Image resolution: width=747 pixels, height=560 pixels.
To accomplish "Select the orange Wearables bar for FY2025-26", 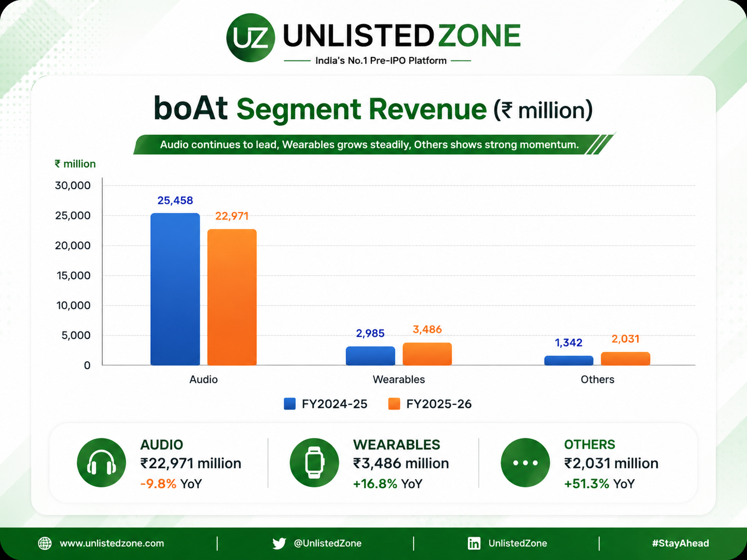I will click(427, 354).
